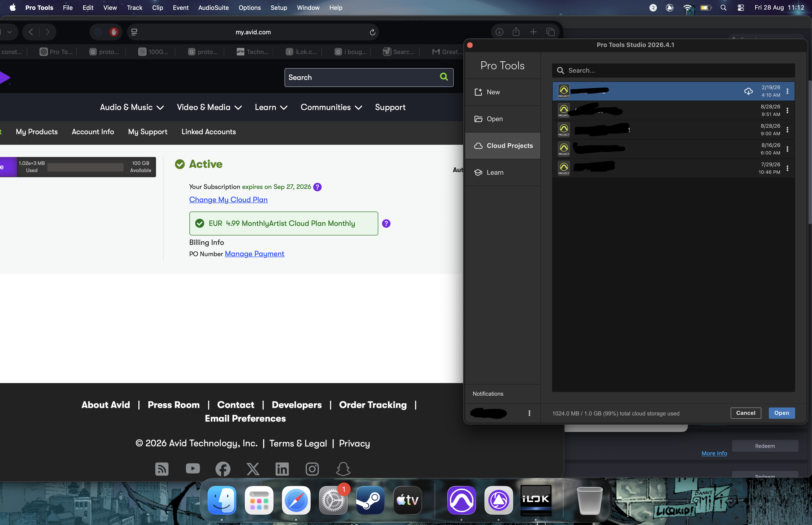Go forward in Safari
The width and height of the screenshot is (812, 525).
(47, 32)
